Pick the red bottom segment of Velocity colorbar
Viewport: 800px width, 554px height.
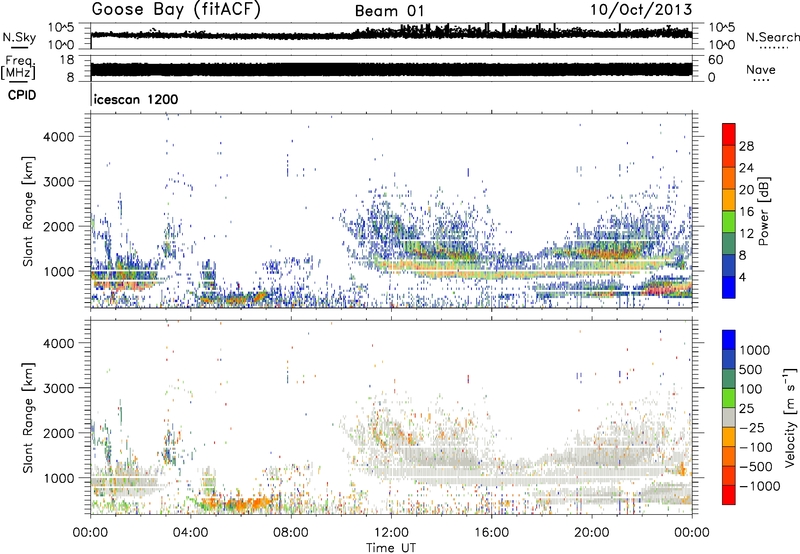[x=729, y=495]
